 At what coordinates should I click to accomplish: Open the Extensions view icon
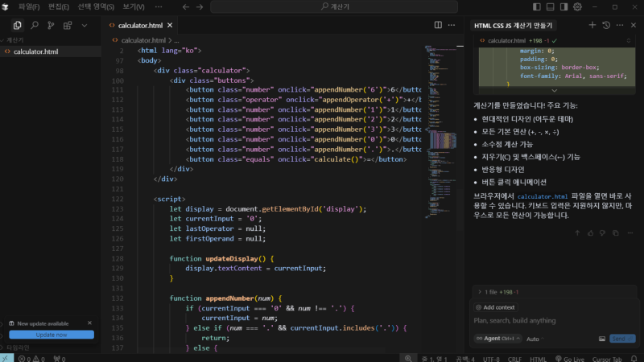pos(68,26)
